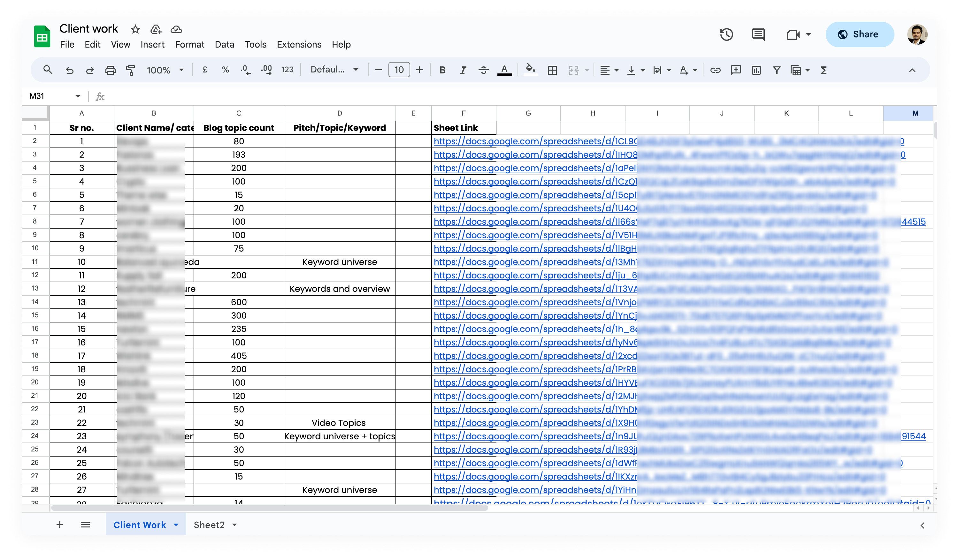Toggle bold formatting
This screenshot has width=959, height=560.
(x=442, y=70)
